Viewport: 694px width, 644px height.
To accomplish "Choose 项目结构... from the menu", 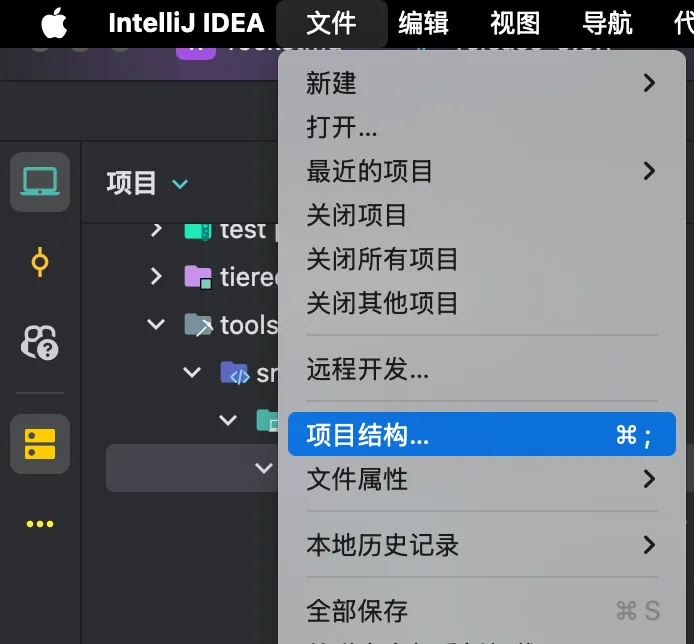I will (x=480, y=435).
